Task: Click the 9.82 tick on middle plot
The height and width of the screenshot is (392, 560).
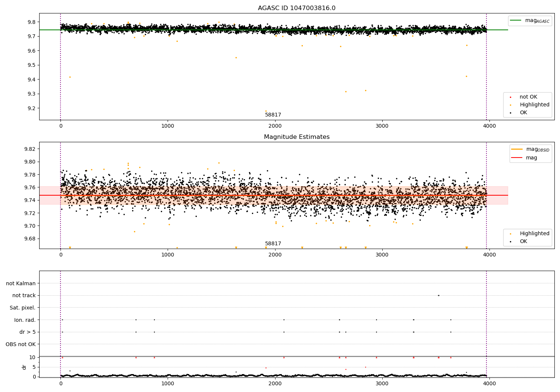Action: 30,149
